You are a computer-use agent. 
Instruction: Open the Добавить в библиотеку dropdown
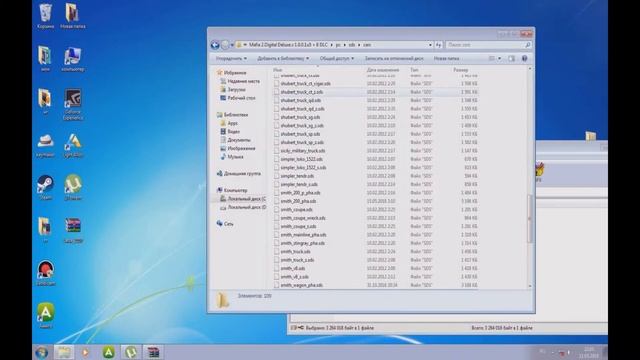click(x=283, y=58)
